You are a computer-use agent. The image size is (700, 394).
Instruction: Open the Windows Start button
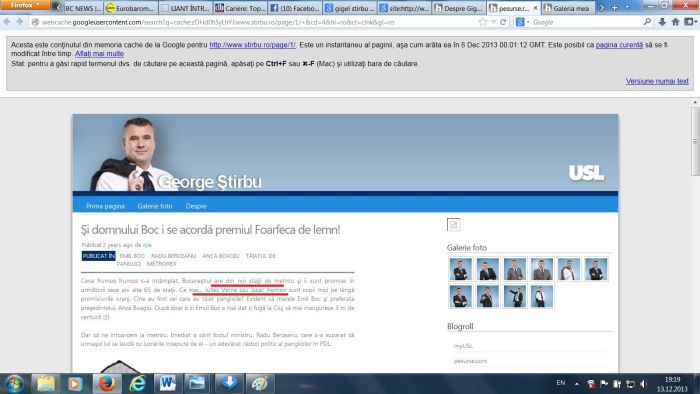tap(15, 384)
